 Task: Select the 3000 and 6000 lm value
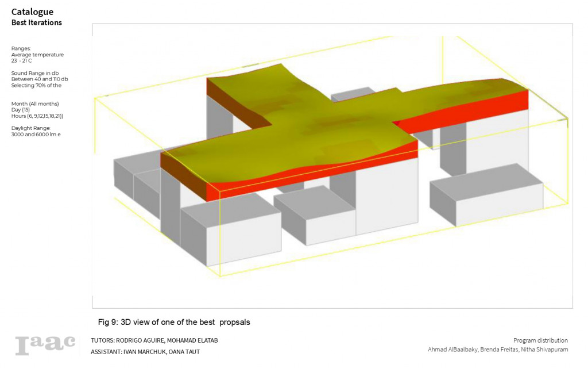click(36, 134)
